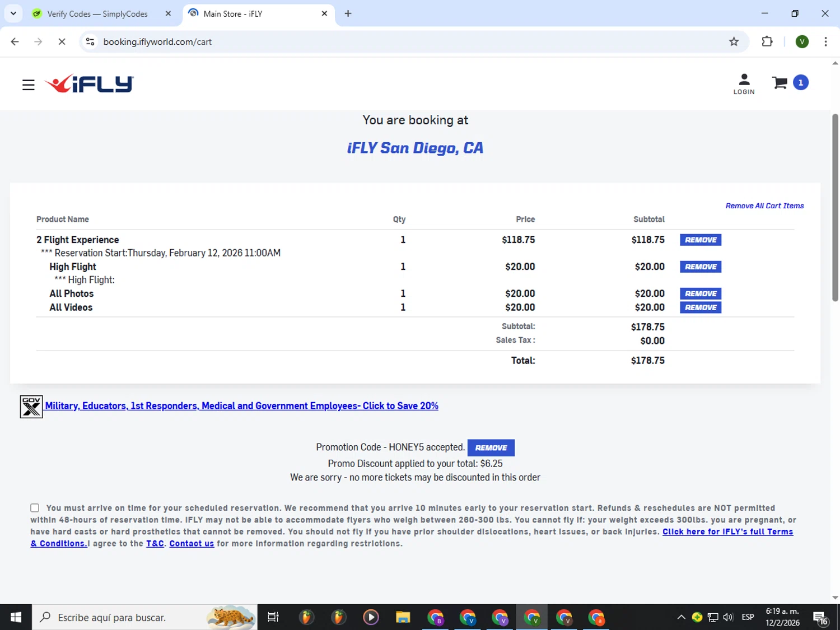Open the network icon in system tray
The width and height of the screenshot is (840, 630).
[x=712, y=617]
